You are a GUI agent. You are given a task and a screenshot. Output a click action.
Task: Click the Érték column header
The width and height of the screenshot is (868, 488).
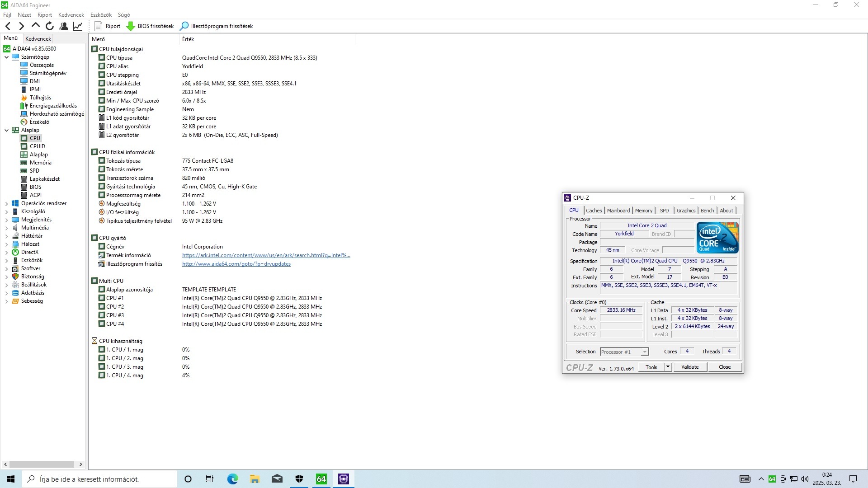coord(267,39)
